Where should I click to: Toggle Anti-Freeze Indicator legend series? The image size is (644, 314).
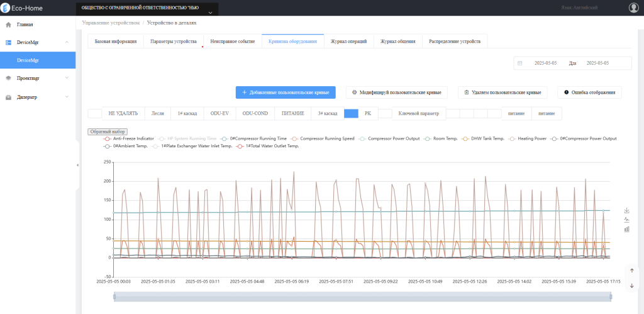[128, 139]
